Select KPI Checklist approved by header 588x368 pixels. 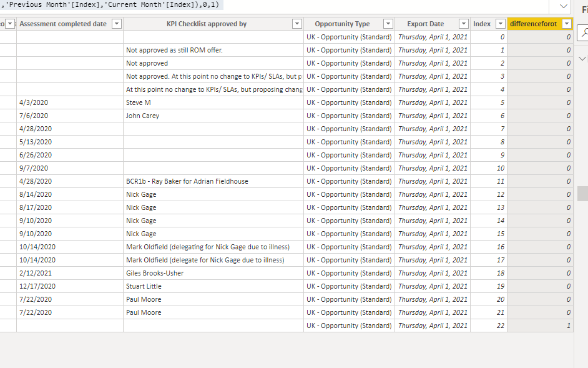pyautogui.click(x=207, y=24)
